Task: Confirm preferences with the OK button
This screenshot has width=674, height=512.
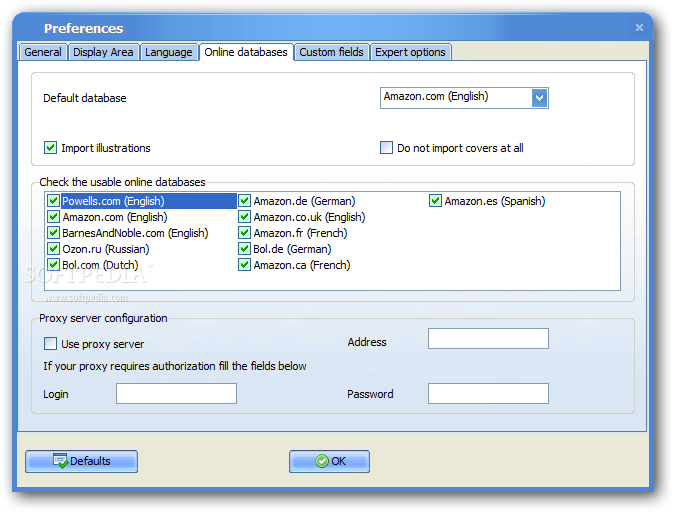Action: coord(329,461)
